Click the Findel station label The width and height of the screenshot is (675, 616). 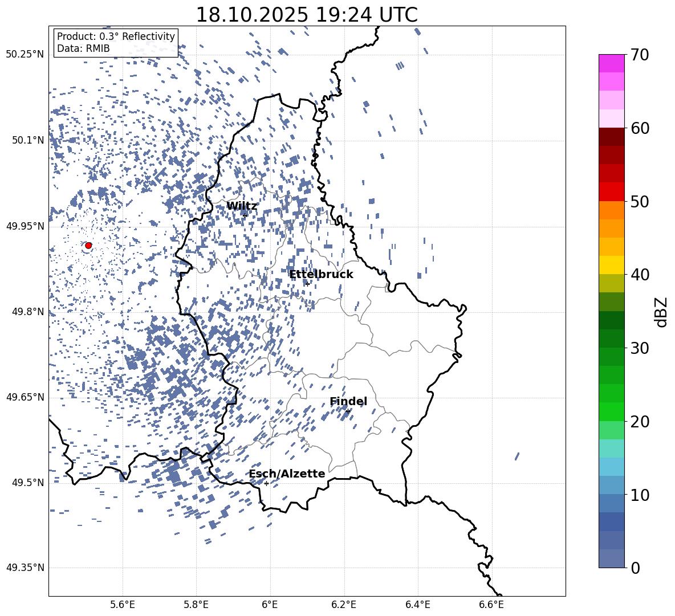tap(349, 401)
